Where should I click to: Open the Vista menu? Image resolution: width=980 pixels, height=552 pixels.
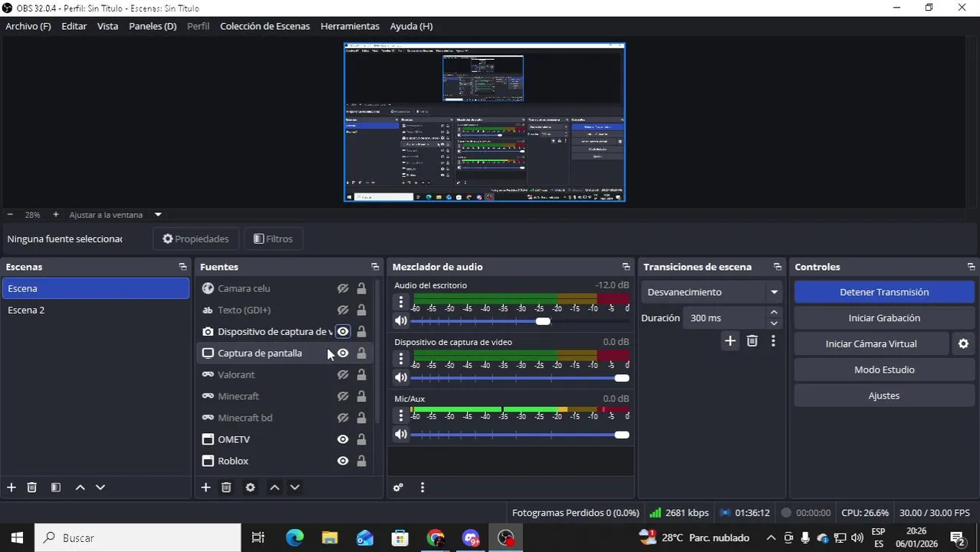tap(108, 26)
